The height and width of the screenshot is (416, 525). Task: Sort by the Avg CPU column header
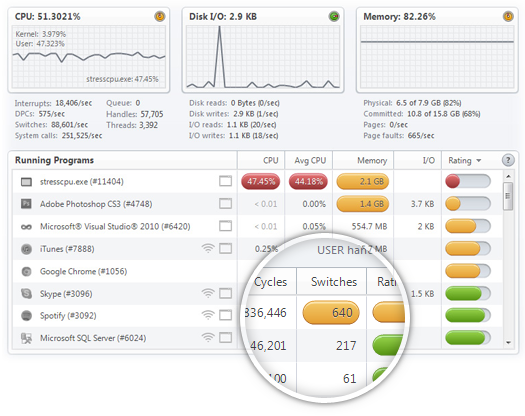point(309,160)
